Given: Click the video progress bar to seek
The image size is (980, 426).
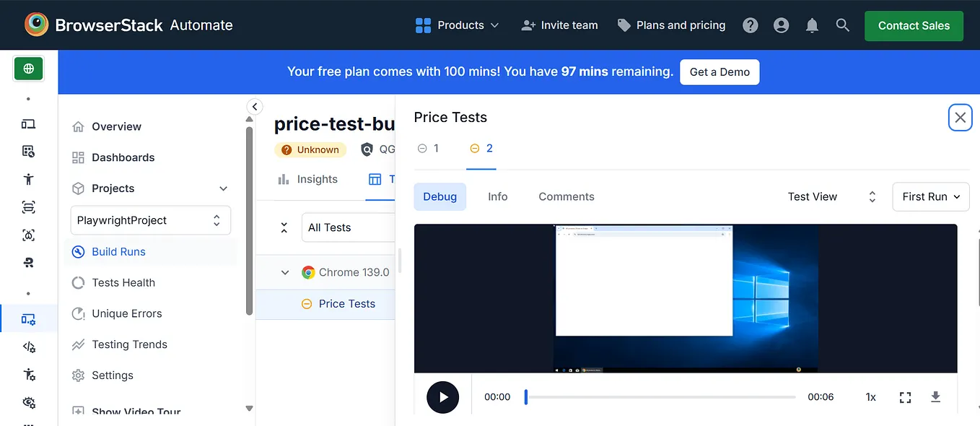Looking at the screenshot, I should pos(659,396).
